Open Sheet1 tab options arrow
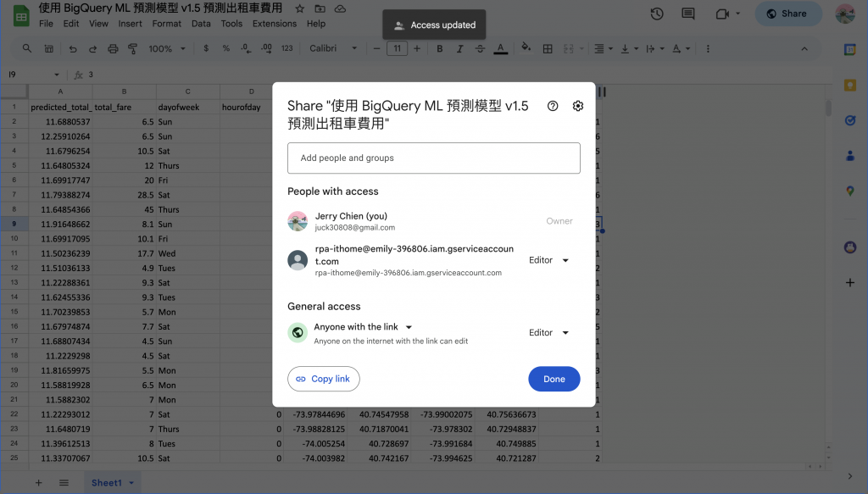 point(131,483)
